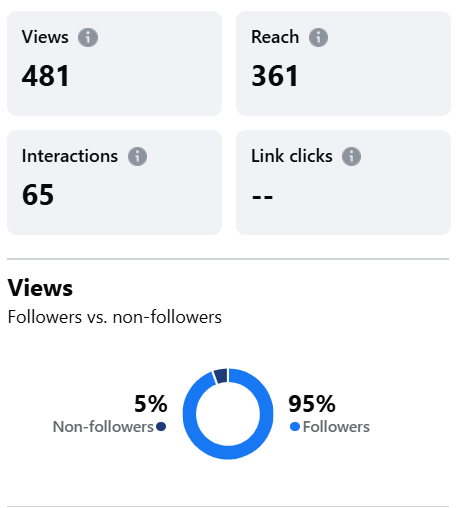Click the 361 reach number
Screen dimensions: 462x508
(275, 76)
